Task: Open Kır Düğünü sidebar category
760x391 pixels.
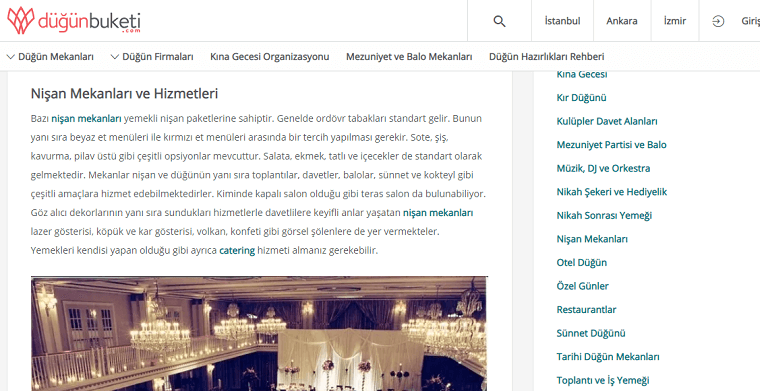Action: point(582,98)
